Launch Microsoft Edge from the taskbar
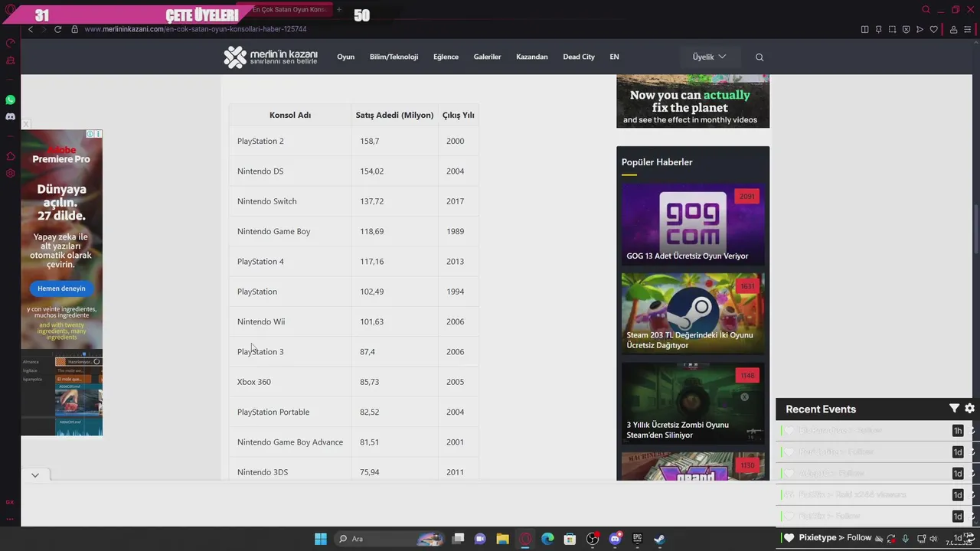The width and height of the screenshot is (980, 551). (x=547, y=539)
